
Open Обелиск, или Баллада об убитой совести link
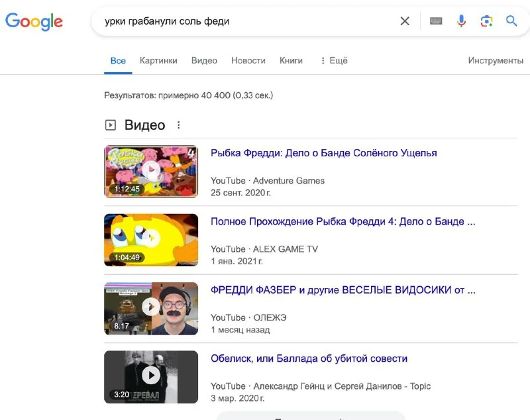click(x=309, y=358)
